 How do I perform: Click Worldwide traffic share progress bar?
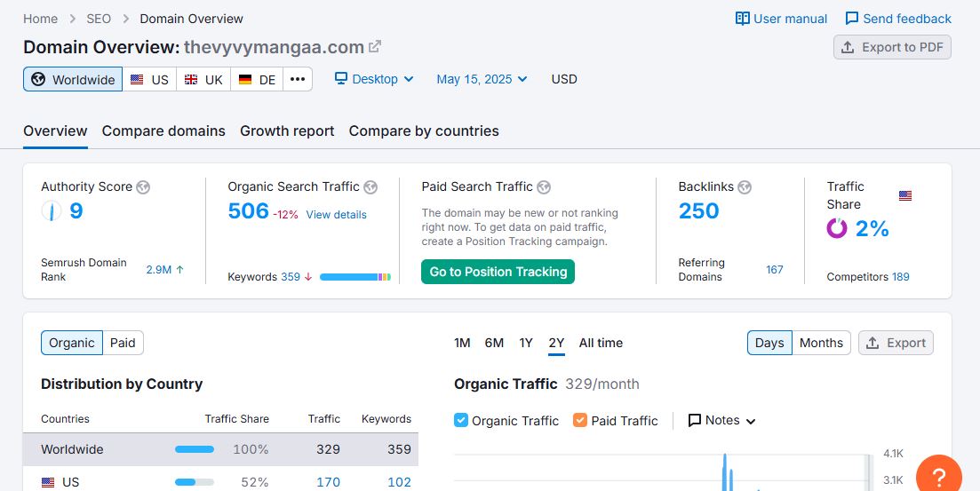(x=195, y=449)
